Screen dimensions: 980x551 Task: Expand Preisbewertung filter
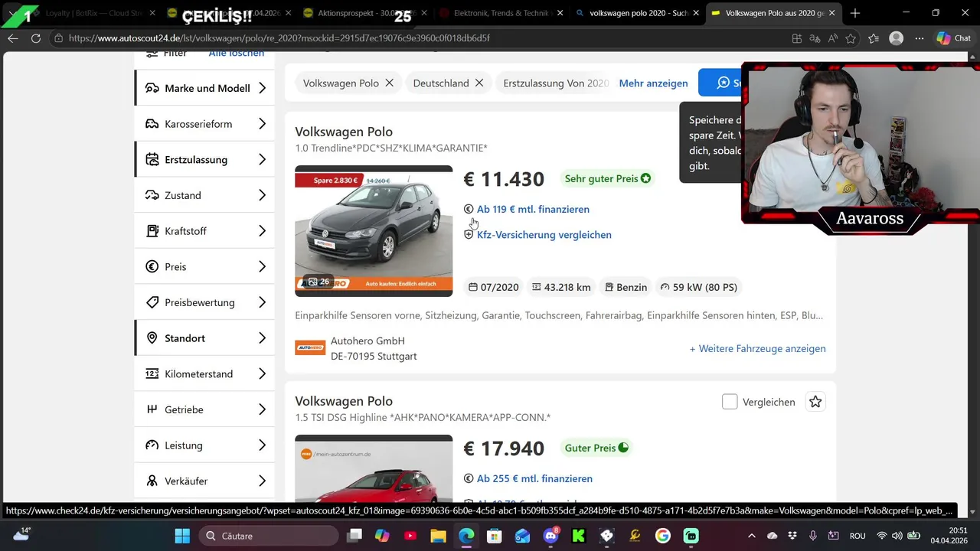[x=204, y=302]
